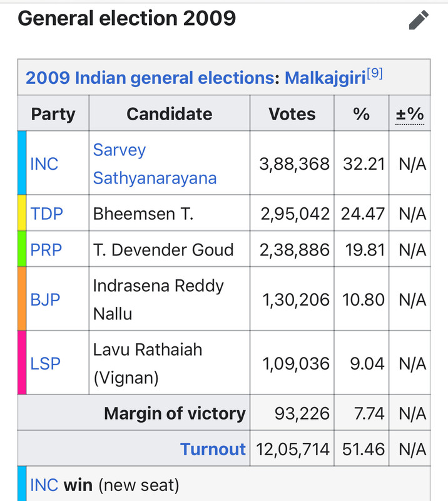Image resolution: width=448 pixels, height=501 pixels.
Task: Open the PRP party link
Action: tap(46, 250)
